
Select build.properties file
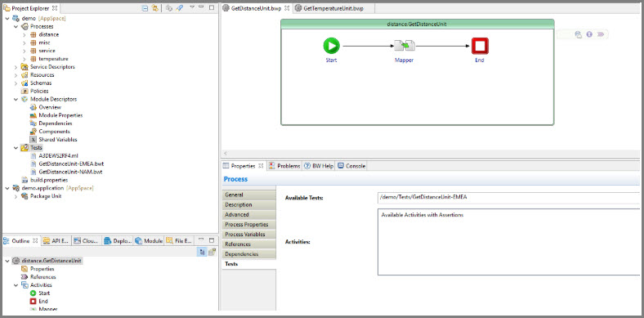tap(45, 180)
